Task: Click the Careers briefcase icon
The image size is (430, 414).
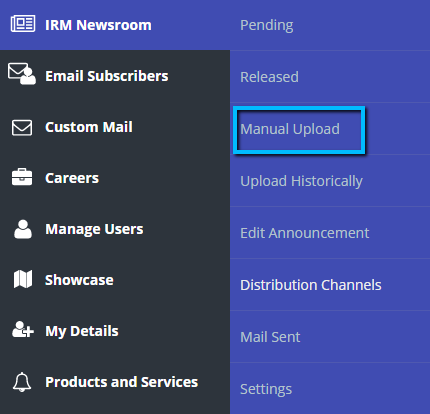Action: (x=22, y=177)
